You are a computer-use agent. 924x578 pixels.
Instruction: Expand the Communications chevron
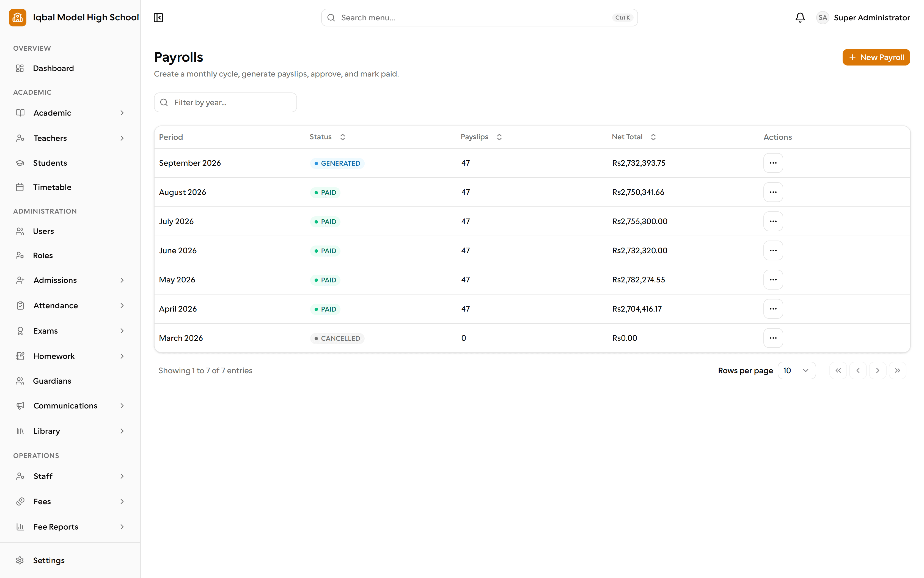pyautogui.click(x=122, y=406)
